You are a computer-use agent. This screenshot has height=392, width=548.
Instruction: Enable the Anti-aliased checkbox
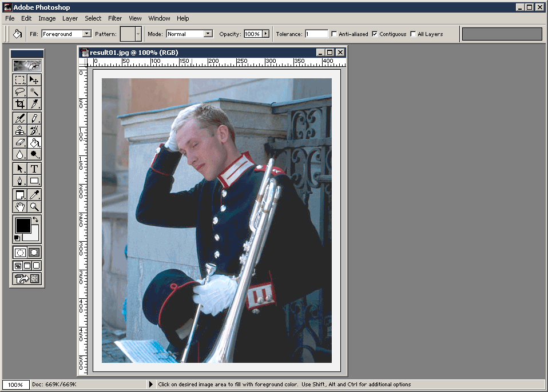pyautogui.click(x=334, y=34)
